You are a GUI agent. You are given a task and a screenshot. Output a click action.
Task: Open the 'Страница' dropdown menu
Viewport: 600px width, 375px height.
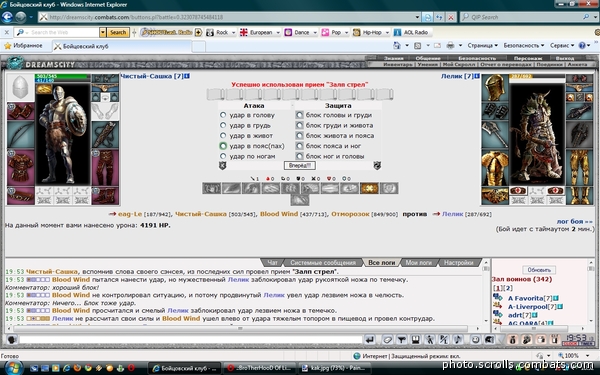point(483,46)
